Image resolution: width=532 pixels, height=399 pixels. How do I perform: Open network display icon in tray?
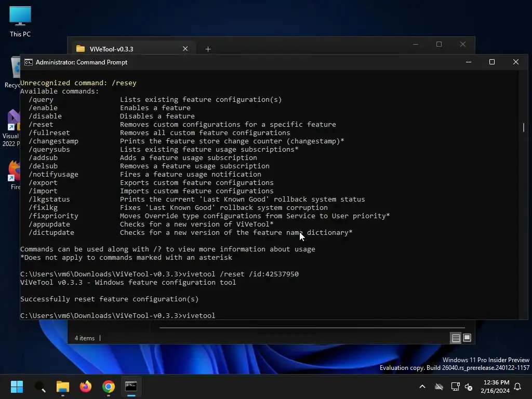pos(455,387)
